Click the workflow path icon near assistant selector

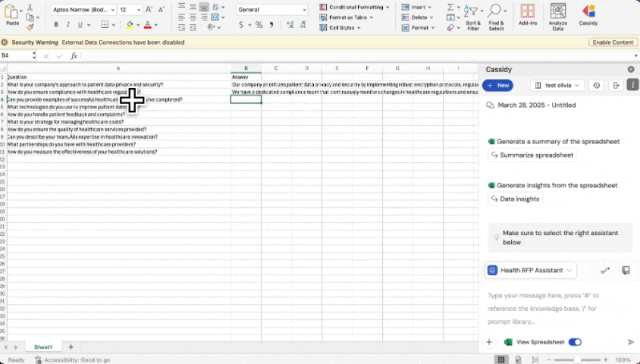coord(605,270)
